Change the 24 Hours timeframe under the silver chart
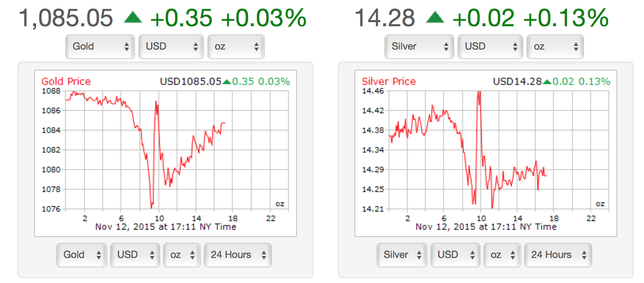Image resolution: width=644 pixels, height=283 pixels. 558,255
